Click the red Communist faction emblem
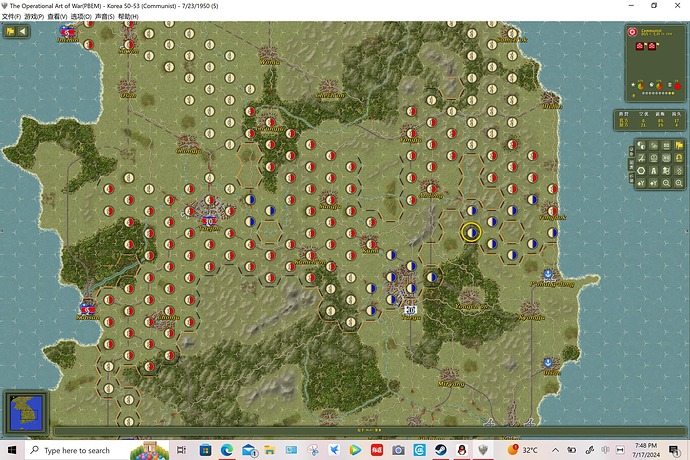The image size is (690, 460). click(632, 31)
